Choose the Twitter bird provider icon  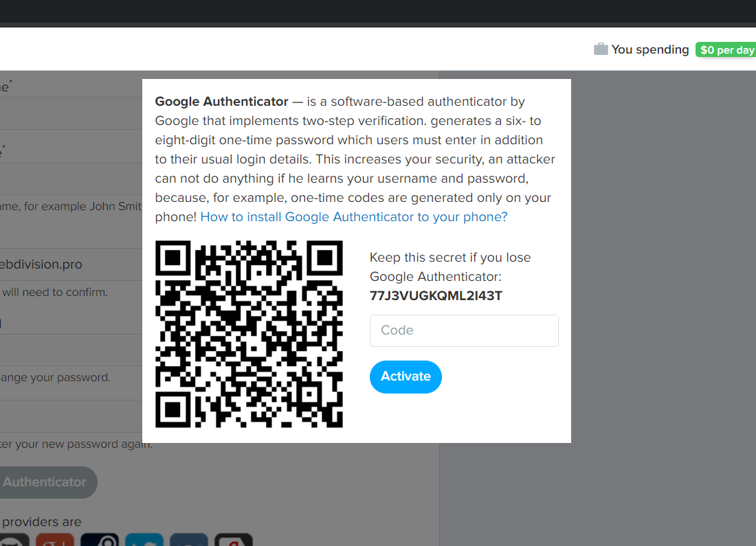(144, 541)
